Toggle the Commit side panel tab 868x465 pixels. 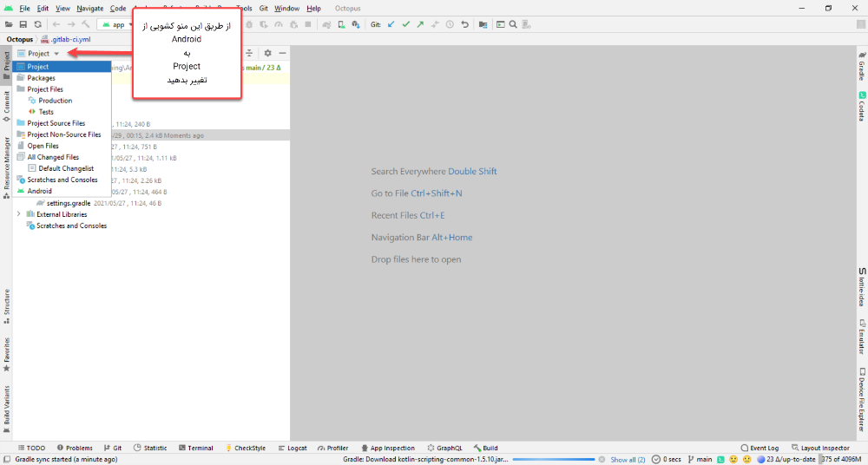pos(6,107)
